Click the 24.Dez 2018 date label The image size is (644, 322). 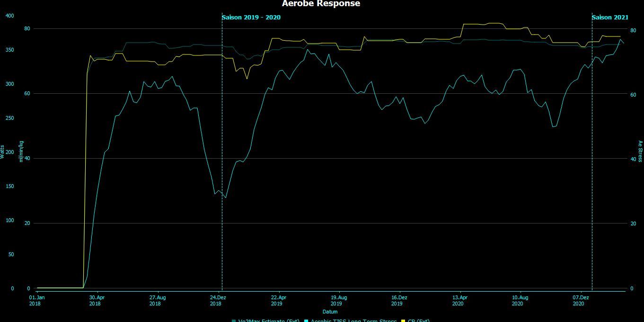[x=218, y=301]
